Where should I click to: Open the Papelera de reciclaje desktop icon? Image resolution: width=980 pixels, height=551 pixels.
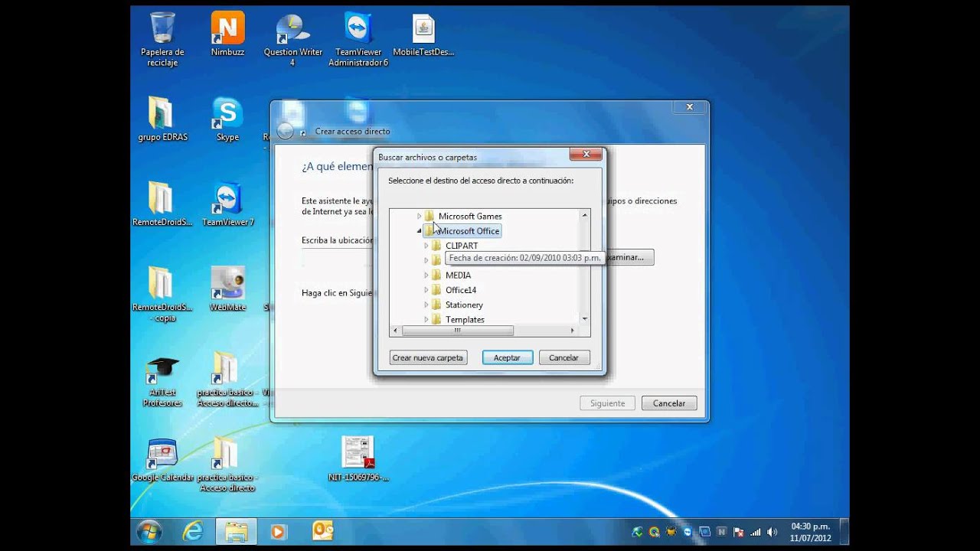162,38
